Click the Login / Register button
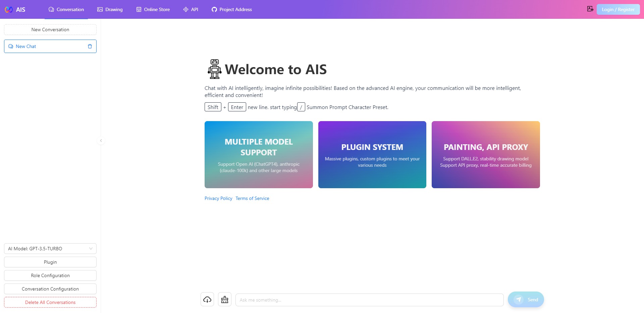Viewport: 644px width, 313px height. coord(618,9)
